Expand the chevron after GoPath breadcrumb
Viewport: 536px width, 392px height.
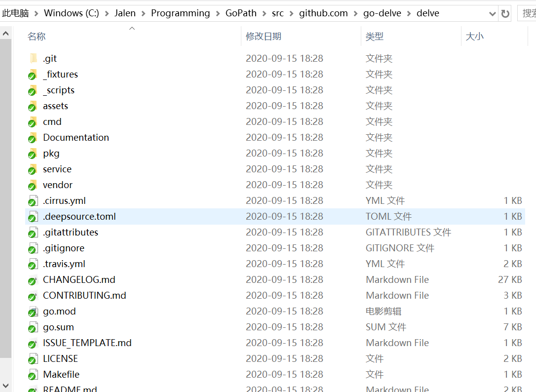264,13
